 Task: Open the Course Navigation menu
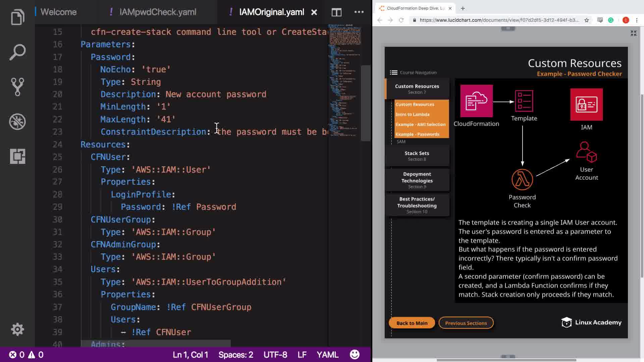coord(413,72)
